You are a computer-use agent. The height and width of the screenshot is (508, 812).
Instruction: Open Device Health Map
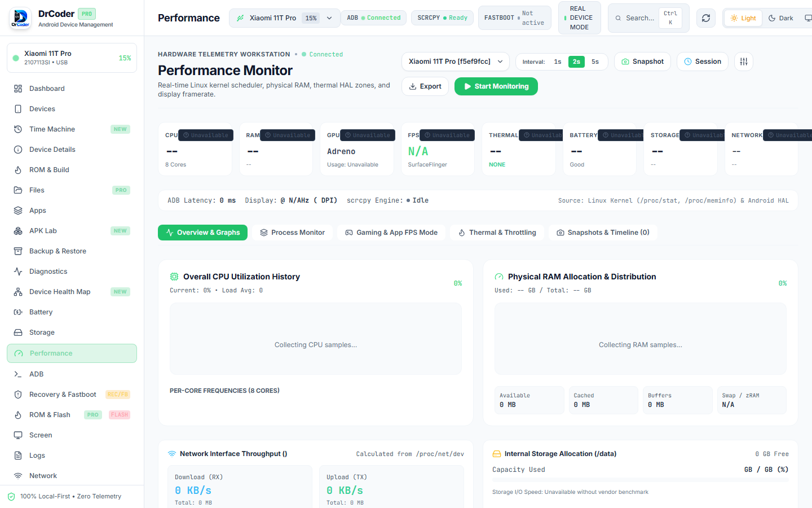(72, 292)
